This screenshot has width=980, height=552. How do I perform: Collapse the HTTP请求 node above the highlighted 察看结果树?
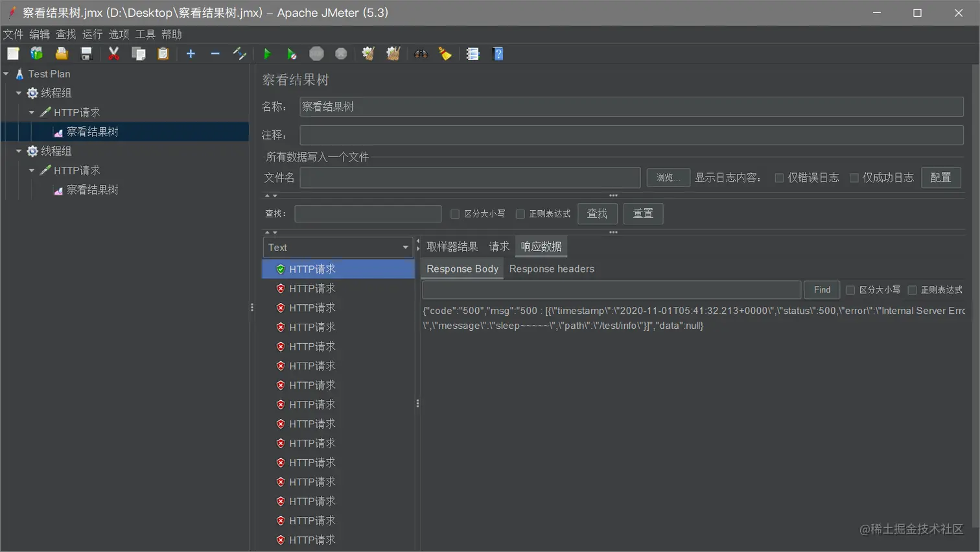pos(32,112)
